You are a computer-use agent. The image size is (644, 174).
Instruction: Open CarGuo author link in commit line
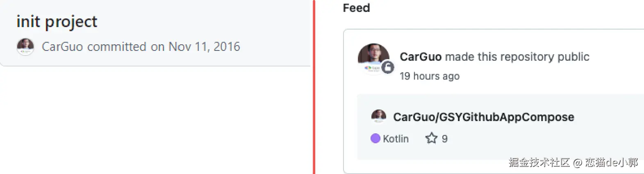(x=62, y=47)
